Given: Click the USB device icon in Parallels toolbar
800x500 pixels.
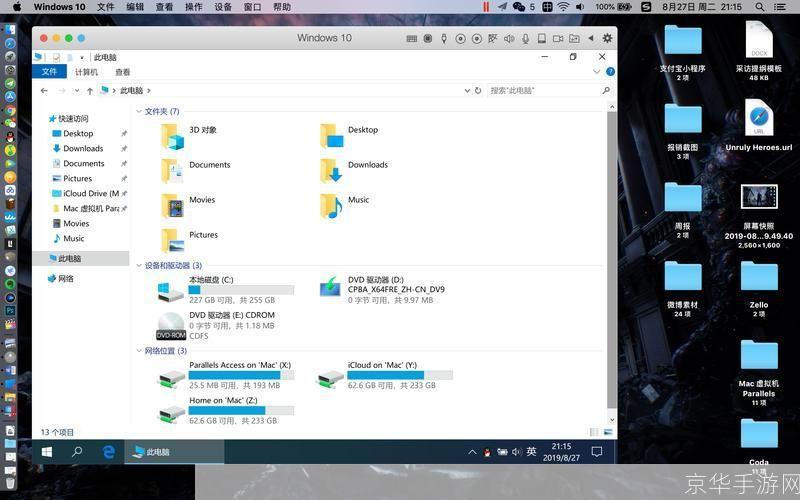Looking at the screenshot, I should tap(444, 38).
